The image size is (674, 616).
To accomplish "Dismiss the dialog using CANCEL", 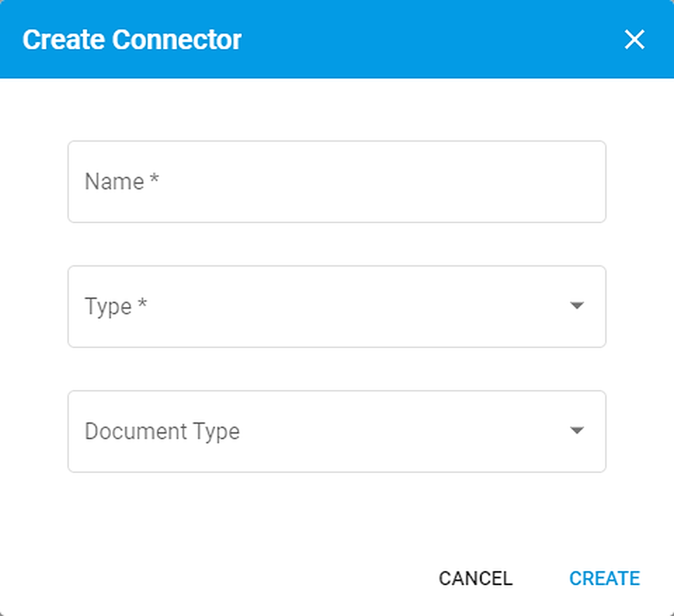I will click(x=475, y=578).
